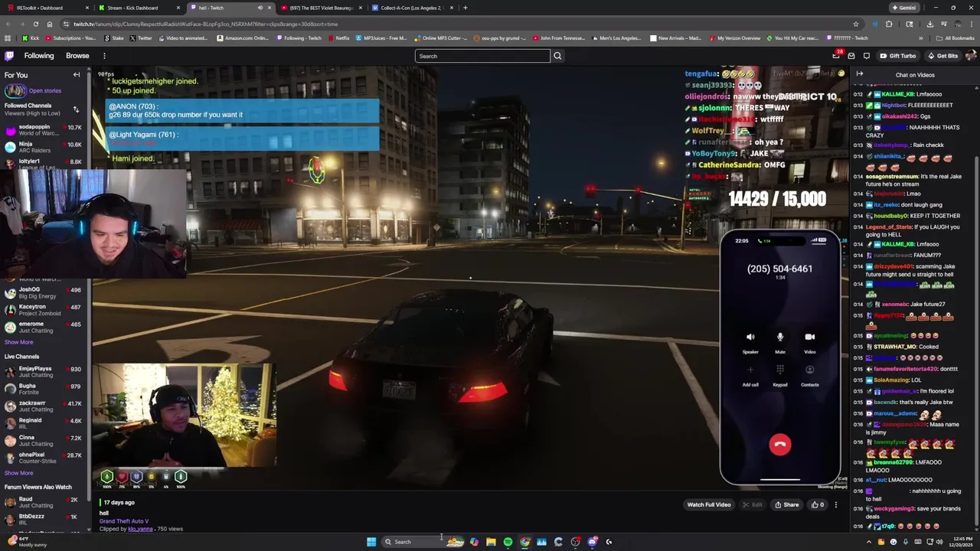This screenshot has width=980, height=551.
Task: Show more followed channels
Action: point(18,342)
